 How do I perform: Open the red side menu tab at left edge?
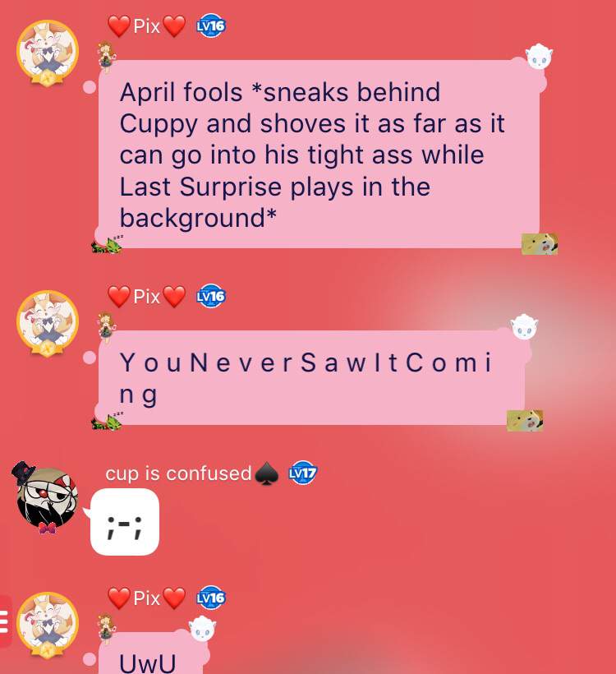click(x=5, y=621)
